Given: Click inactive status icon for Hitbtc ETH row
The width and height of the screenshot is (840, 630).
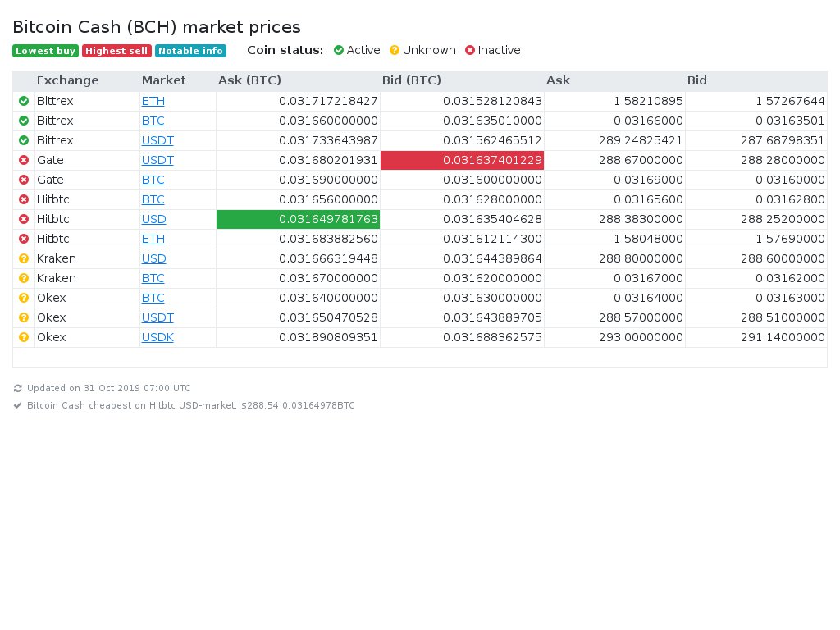Looking at the screenshot, I should click(24, 239).
